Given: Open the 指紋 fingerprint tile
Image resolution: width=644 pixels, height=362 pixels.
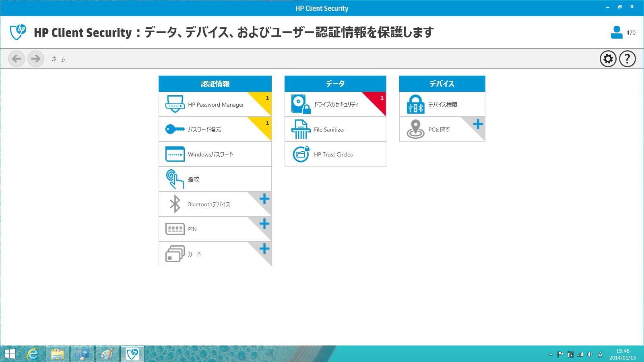Looking at the screenshot, I should point(215,179).
